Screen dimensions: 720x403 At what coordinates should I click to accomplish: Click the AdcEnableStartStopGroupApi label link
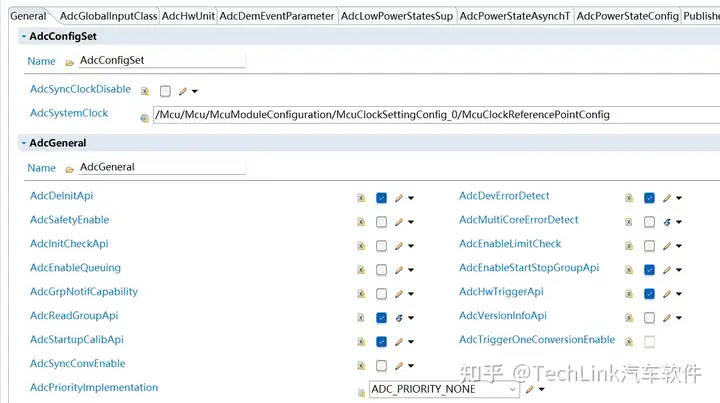tap(528, 268)
